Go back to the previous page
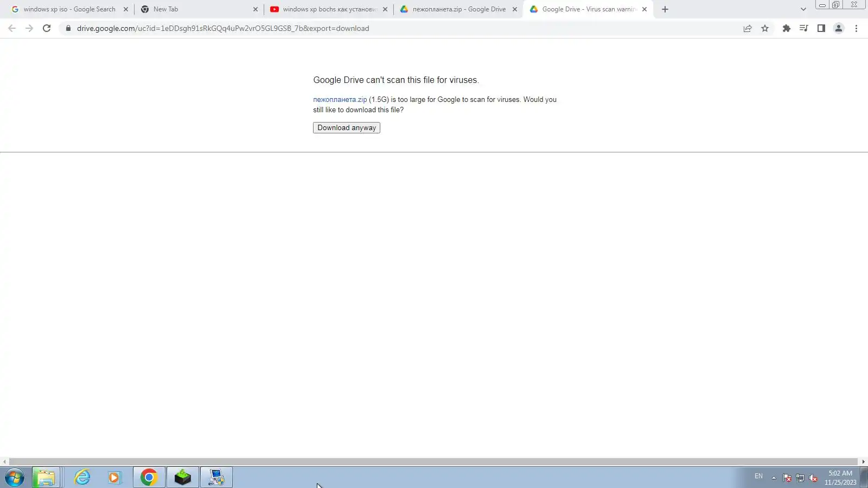This screenshot has width=868, height=488. [12, 28]
